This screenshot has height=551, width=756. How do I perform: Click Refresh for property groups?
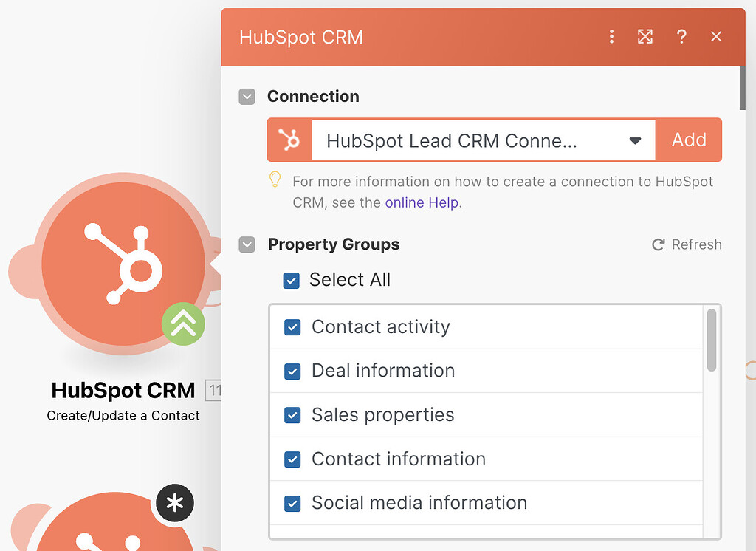pos(695,244)
